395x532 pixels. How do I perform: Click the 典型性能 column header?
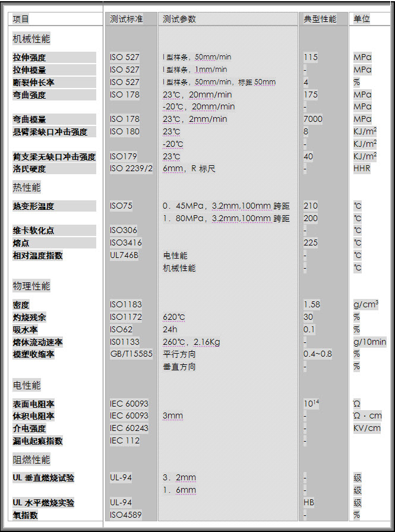pos(320,19)
